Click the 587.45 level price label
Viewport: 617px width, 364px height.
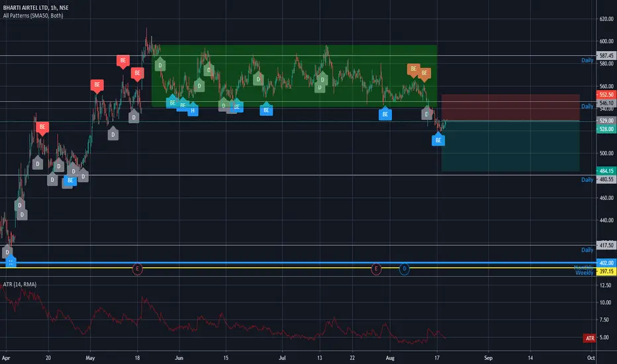coord(606,56)
